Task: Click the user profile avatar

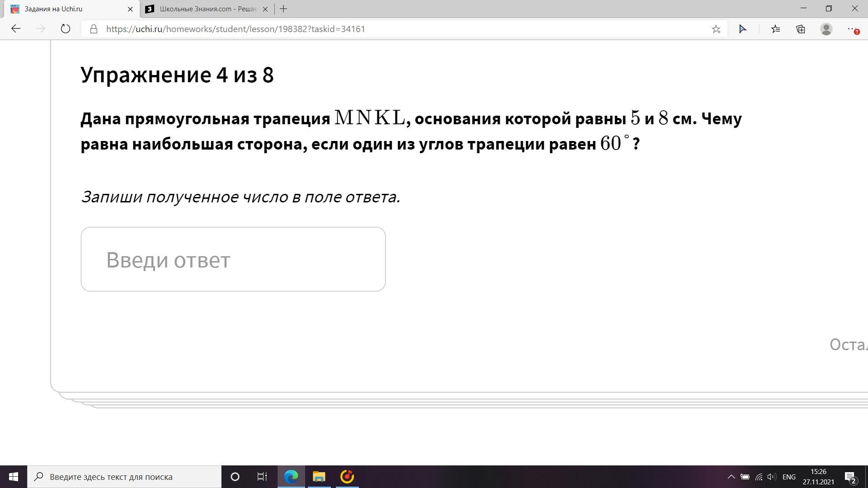Action: point(826,29)
